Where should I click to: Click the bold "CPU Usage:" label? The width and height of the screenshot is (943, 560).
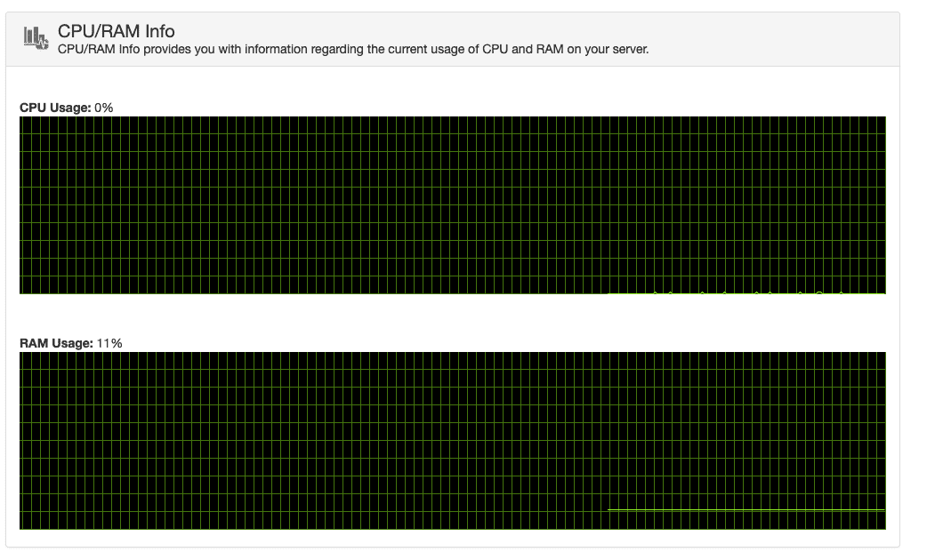click(55, 108)
